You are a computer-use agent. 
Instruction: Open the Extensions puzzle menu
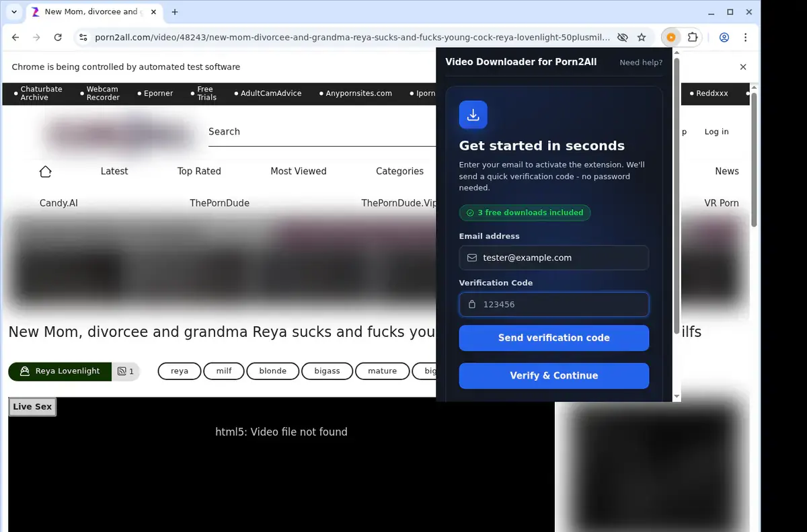point(693,38)
